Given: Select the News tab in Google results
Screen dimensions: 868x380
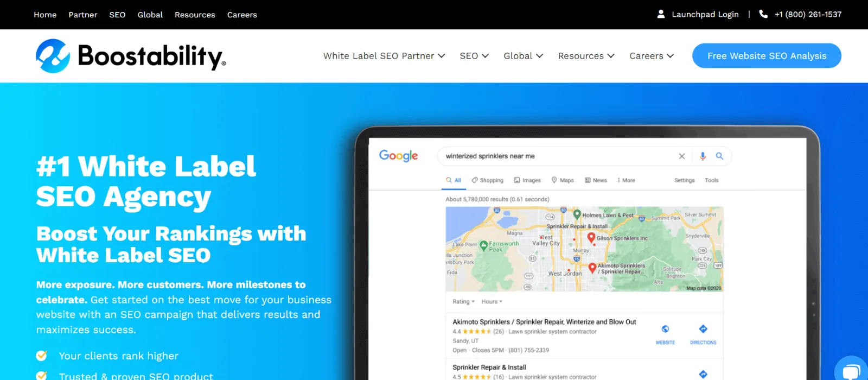Looking at the screenshot, I should (596, 180).
